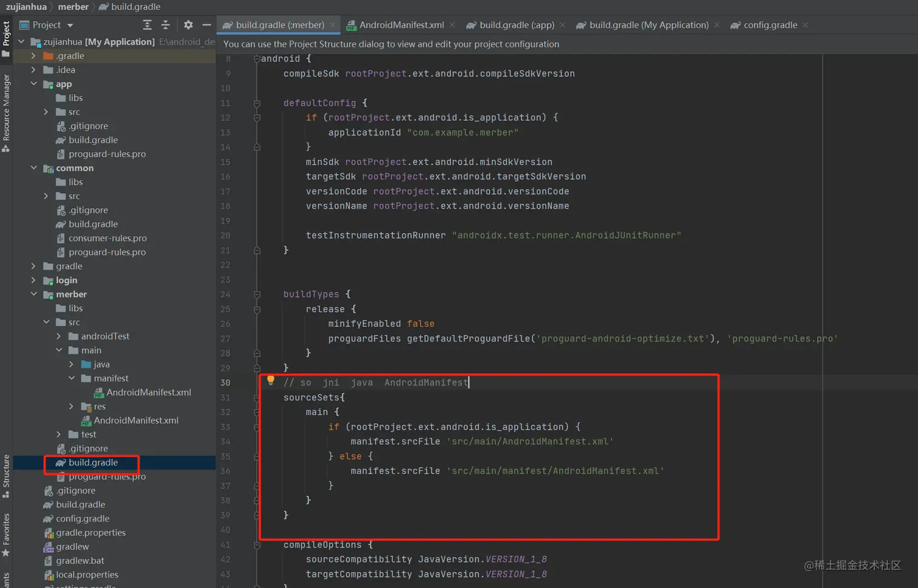Screen dimensions: 918x588
Task: Select gradle.properties in the project tree
Action: (90, 532)
